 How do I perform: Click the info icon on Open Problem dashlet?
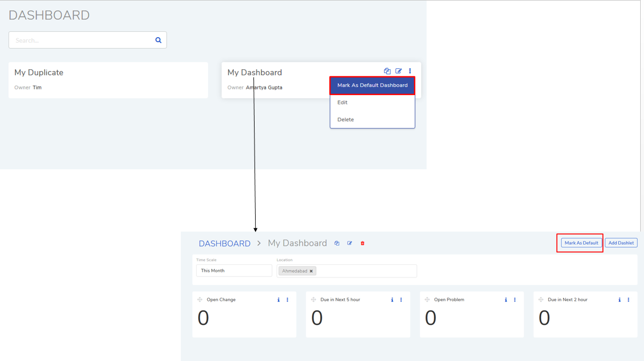(x=506, y=300)
